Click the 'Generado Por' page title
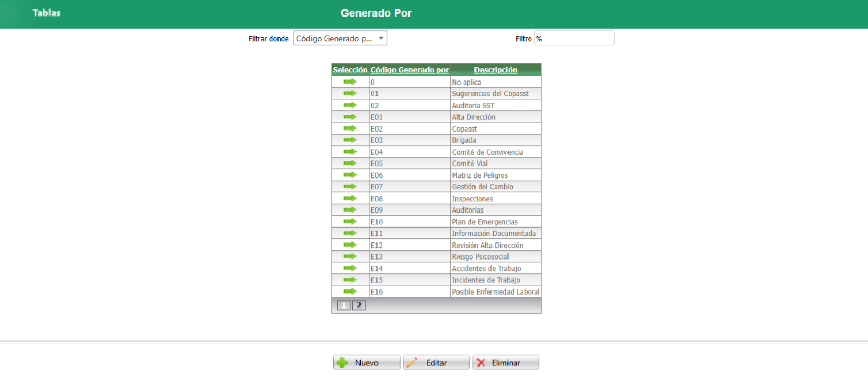The width and height of the screenshot is (868, 389). point(376,13)
